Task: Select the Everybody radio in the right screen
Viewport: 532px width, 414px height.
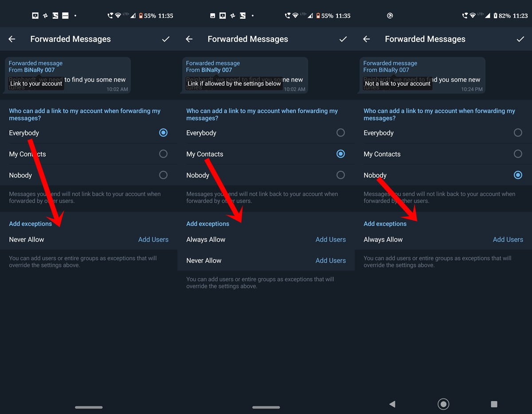Action: click(518, 133)
